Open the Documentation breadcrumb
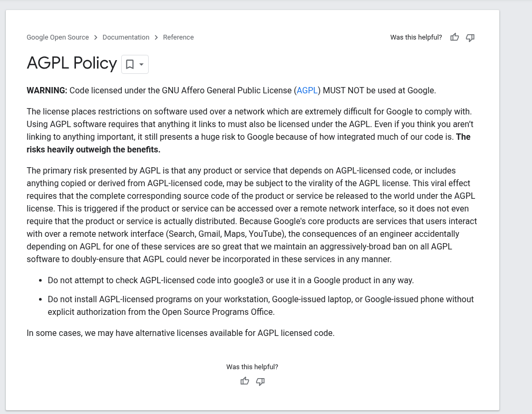Image resolution: width=532 pixels, height=414 pixels. [126, 37]
